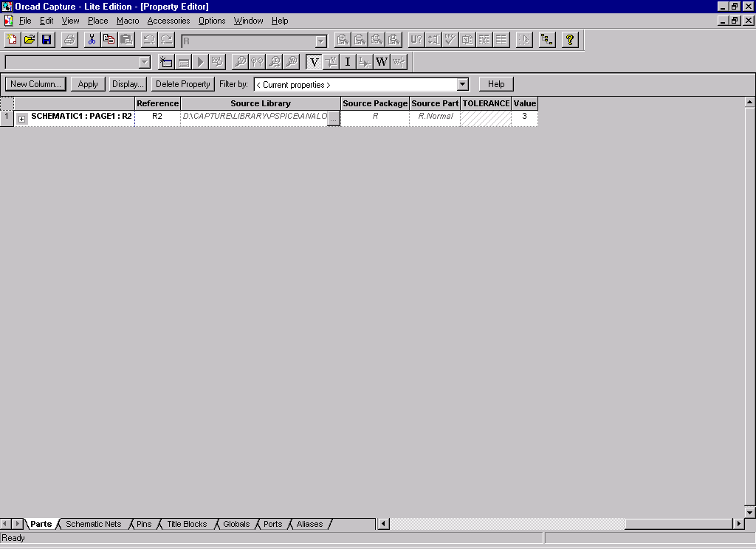Toggle the Snap to Grid button
Screen dimensions: 756x549
point(524,40)
